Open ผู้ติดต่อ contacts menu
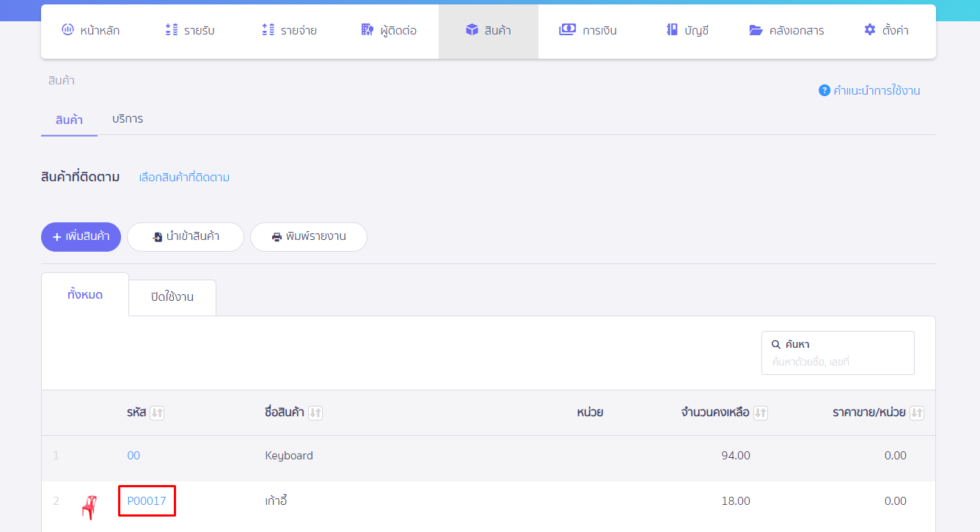This screenshot has width=980, height=532. [389, 31]
